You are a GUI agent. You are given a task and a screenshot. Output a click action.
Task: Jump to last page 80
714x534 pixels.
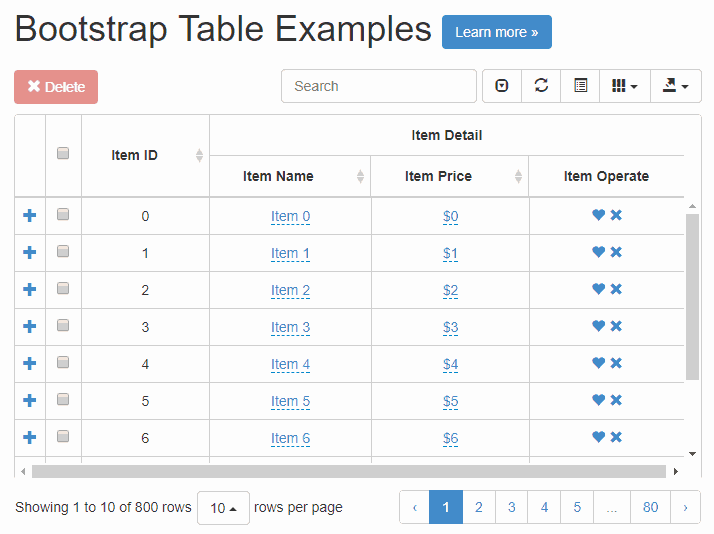click(x=650, y=507)
